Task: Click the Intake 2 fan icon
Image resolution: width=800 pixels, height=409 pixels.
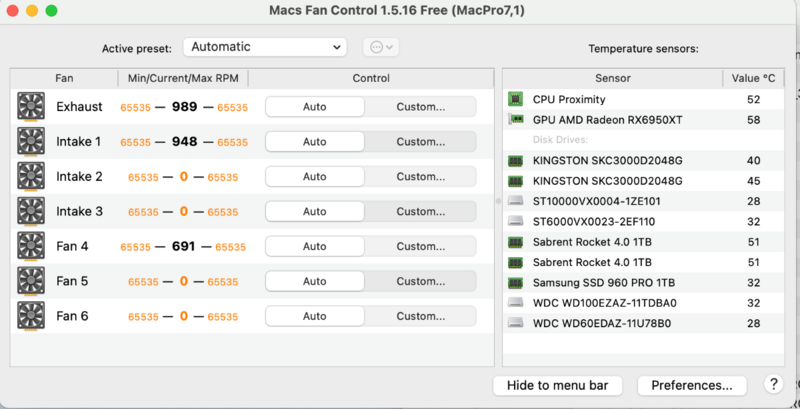Action: click(31, 176)
